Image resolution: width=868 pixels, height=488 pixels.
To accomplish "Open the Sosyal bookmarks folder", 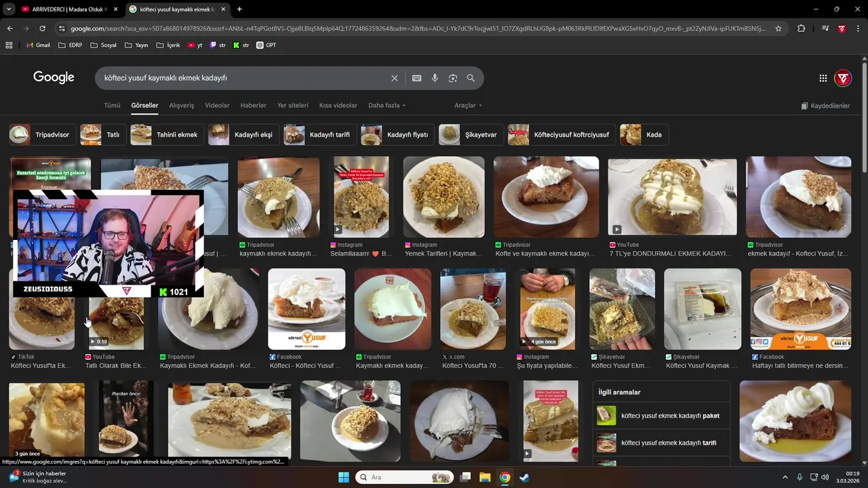I will point(104,45).
